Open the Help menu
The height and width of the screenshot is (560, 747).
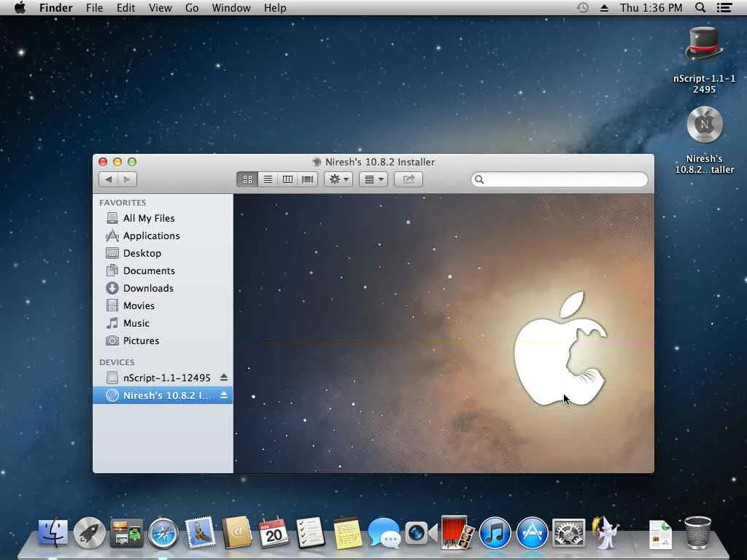pos(275,7)
